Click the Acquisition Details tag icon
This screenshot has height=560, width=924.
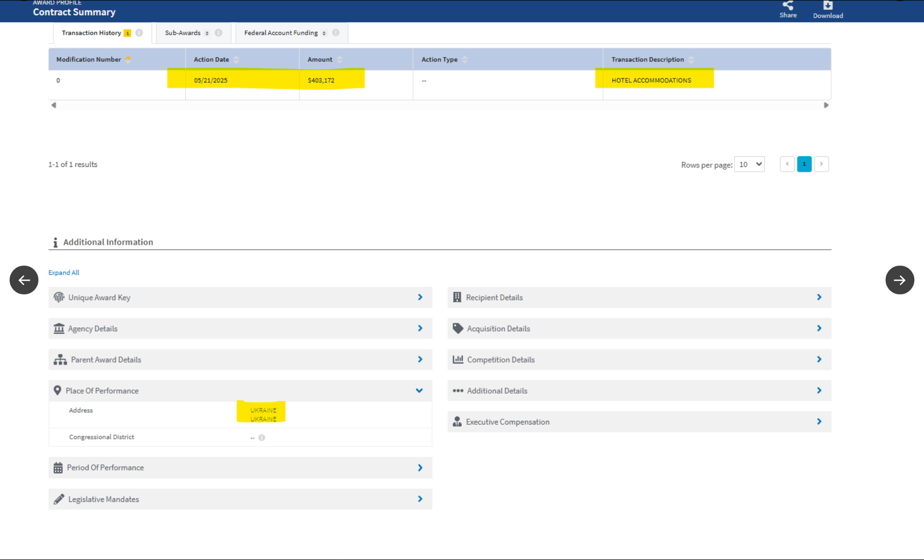point(458,329)
